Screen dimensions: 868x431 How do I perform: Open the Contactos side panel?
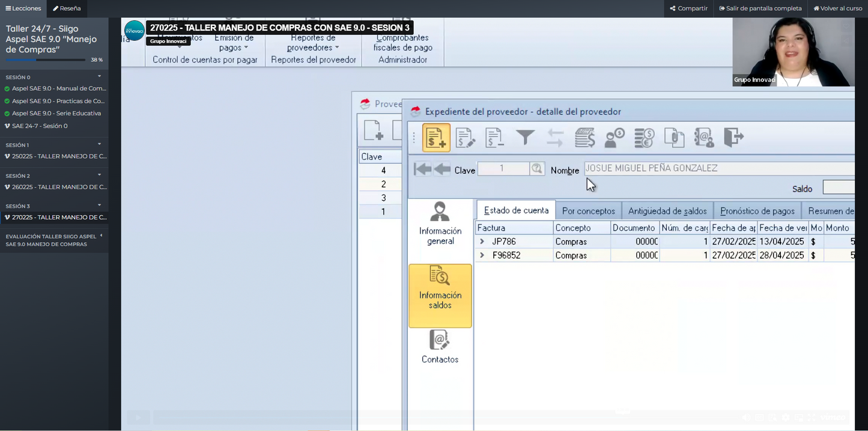(440, 347)
